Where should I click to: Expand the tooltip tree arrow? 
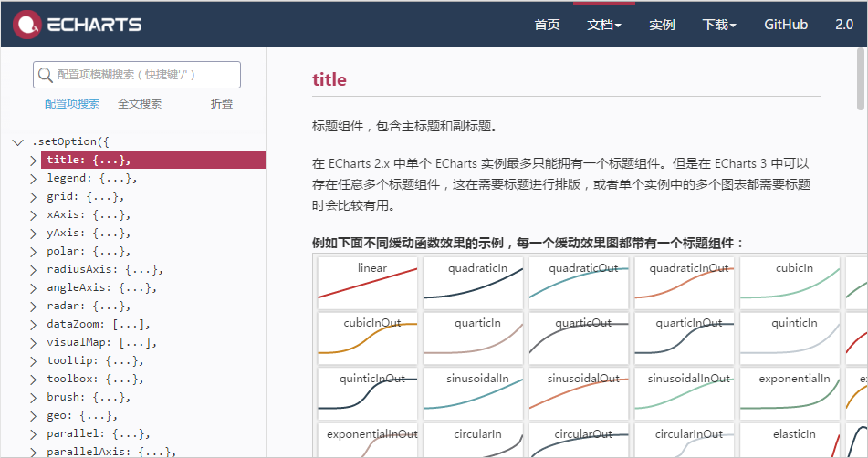[x=33, y=361]
